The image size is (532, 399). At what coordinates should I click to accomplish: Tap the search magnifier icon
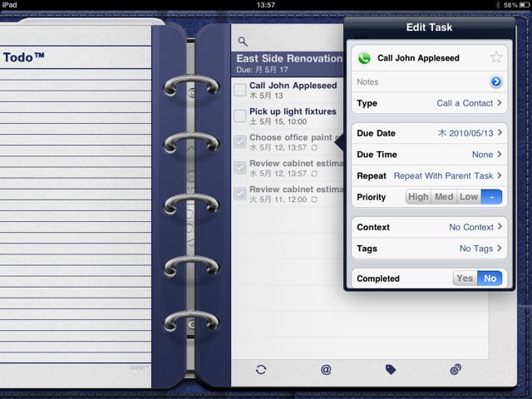point(243,42)
